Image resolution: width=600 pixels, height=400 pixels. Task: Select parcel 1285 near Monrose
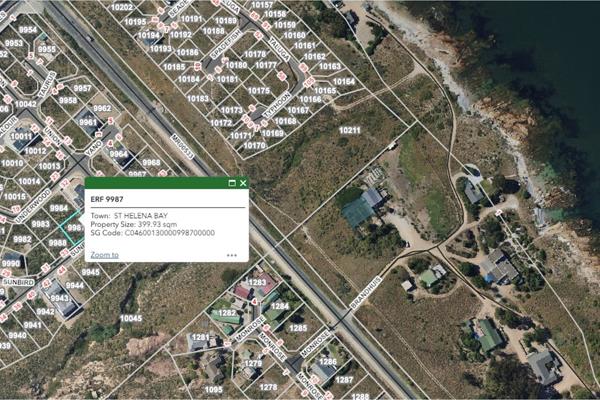(x=298, y=327)
